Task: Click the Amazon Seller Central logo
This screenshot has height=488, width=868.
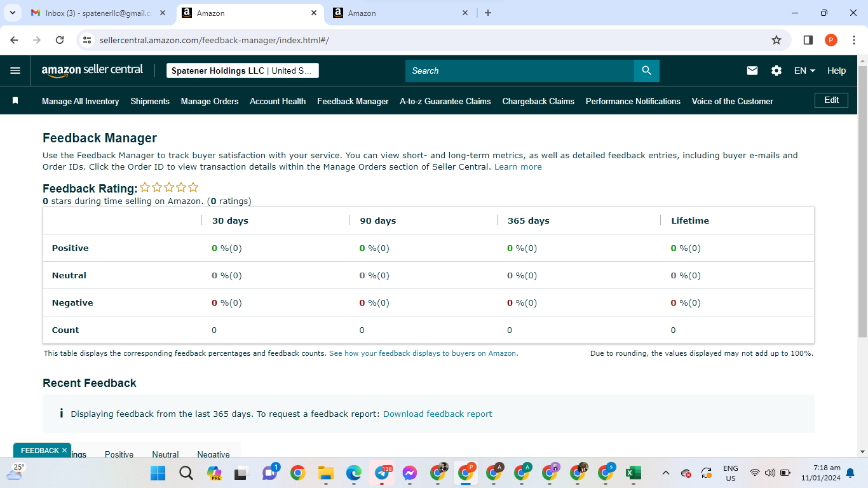Action: pyautogui.click(x=92, y=71)
